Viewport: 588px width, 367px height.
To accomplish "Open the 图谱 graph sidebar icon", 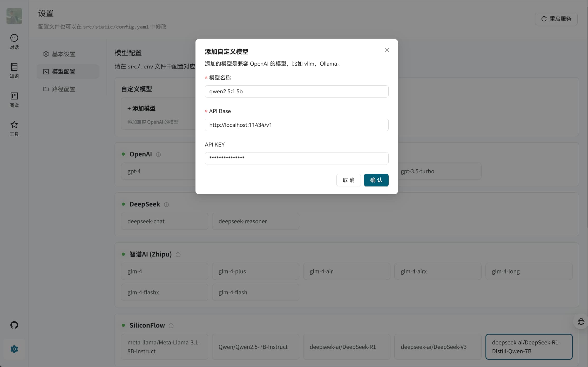I will coord(14,99).
